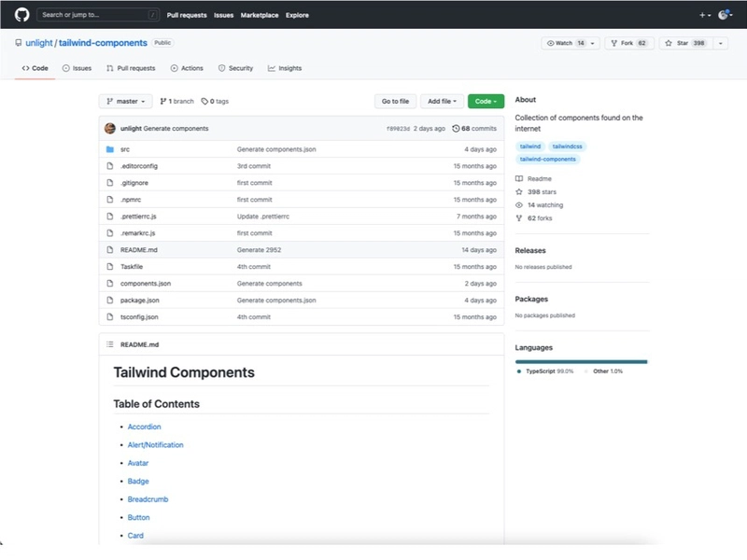
Task: Fork this repository
Action: tap(629, 43)
